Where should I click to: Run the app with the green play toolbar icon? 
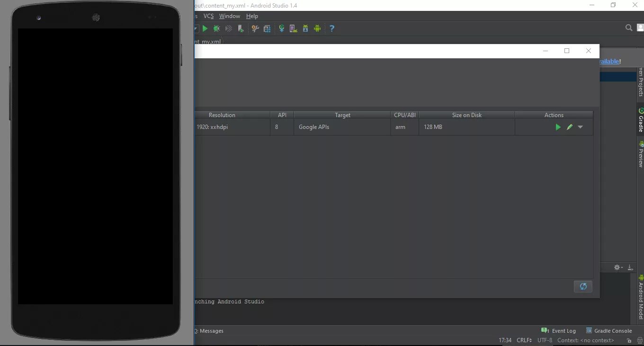click(205, 28)
